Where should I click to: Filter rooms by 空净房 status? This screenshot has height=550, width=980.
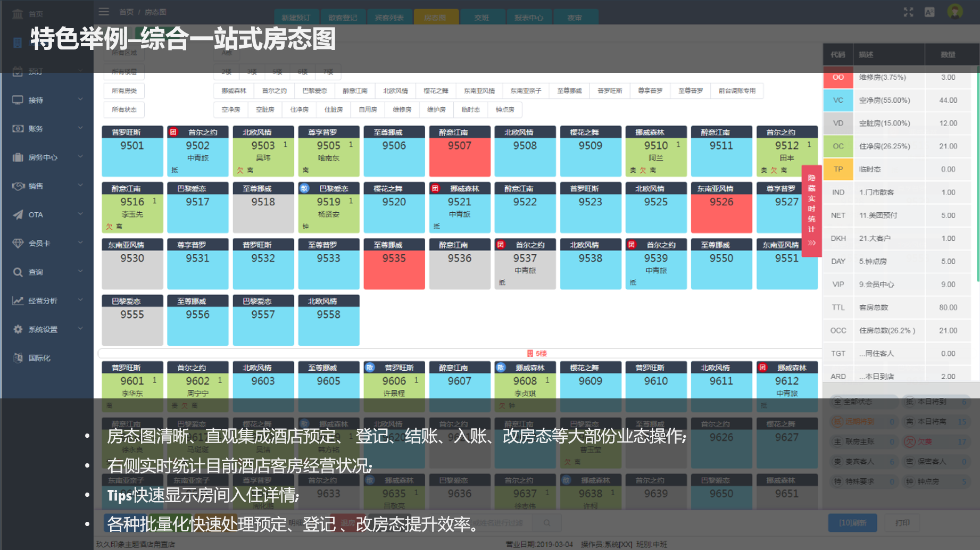click(x=231, y=110)
